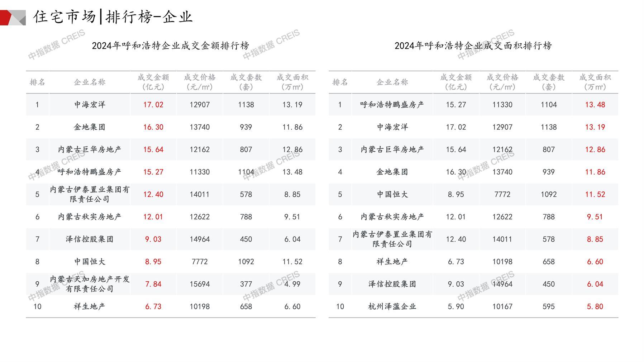
Task: Click the slide title 住宅市场|排行榜-企业
Action: tap(113, 17)
